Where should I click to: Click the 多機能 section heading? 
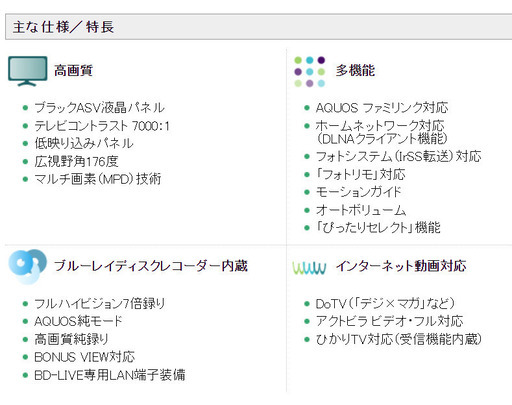[x=355, y=71]
